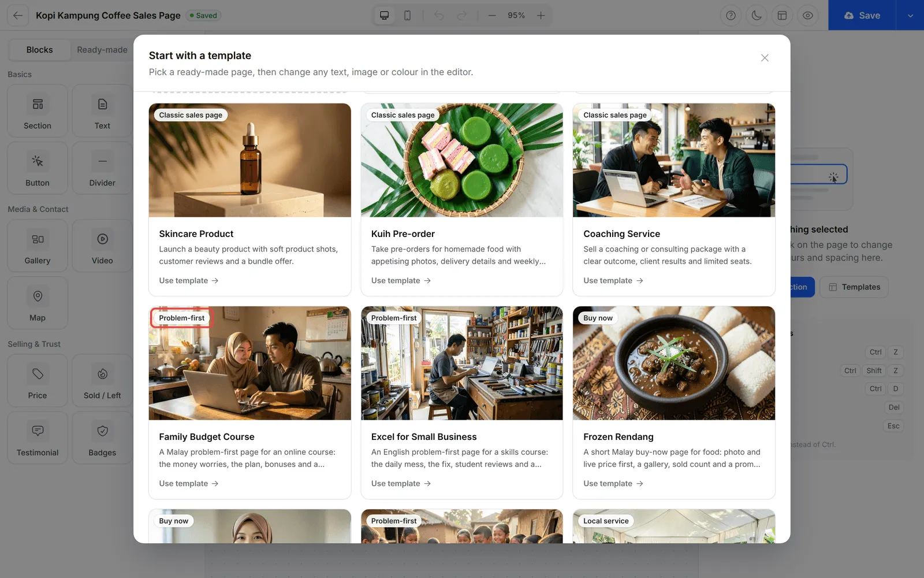Viewport: 924px width, 578px height.
Task: Add a Sold / Left block
Action: 102,380
